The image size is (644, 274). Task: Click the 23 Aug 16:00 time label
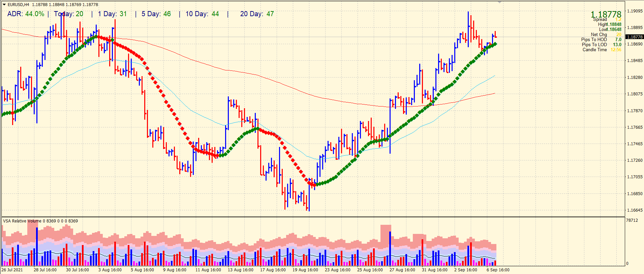[338, 270]
